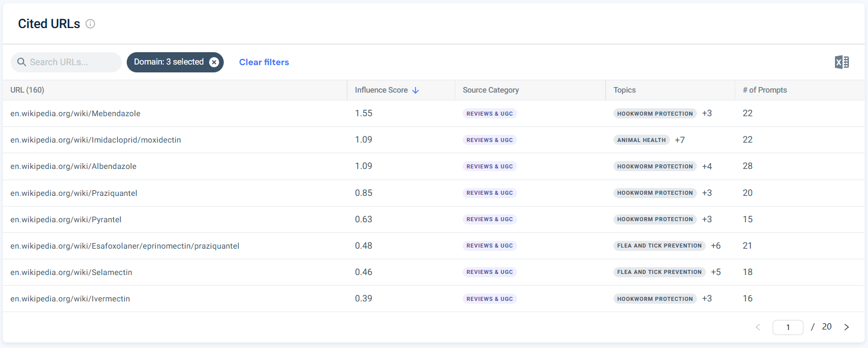Open the Esafoxolaner/eprinomectin/praziquantel URL

(x=125, y=246)
